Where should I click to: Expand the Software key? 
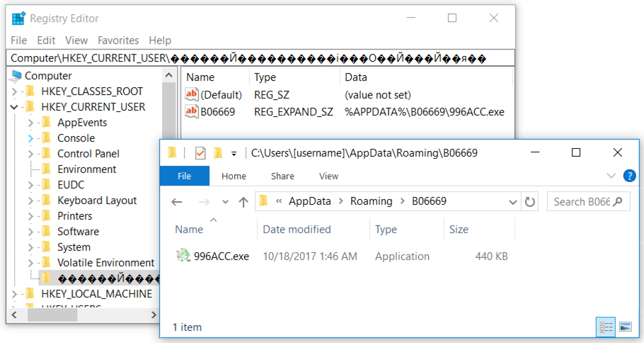point(30,232)
